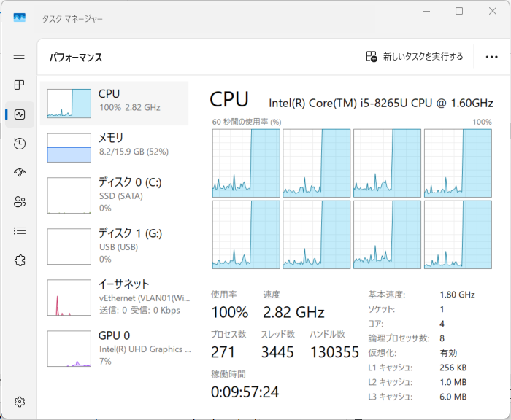The image size is (511, 420).
Task: Click the SSD (SATA) disk type text
Action: (x=121, y=196)
